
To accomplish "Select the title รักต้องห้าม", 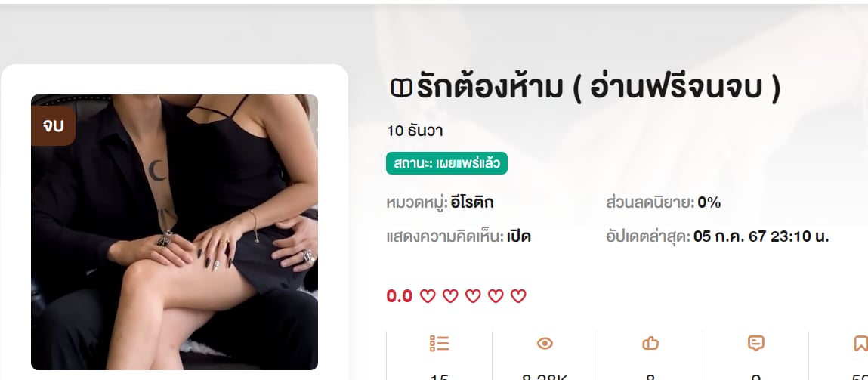I will click(490, 88).
